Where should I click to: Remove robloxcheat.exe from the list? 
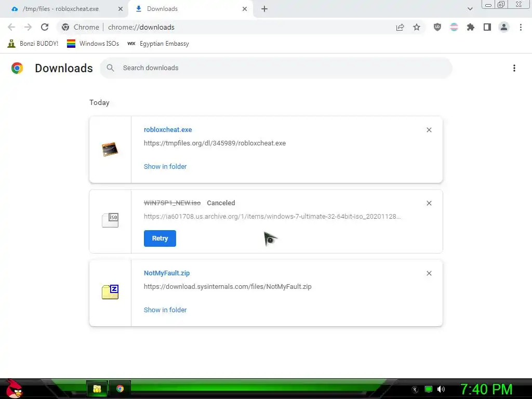(x=429, y=130)
